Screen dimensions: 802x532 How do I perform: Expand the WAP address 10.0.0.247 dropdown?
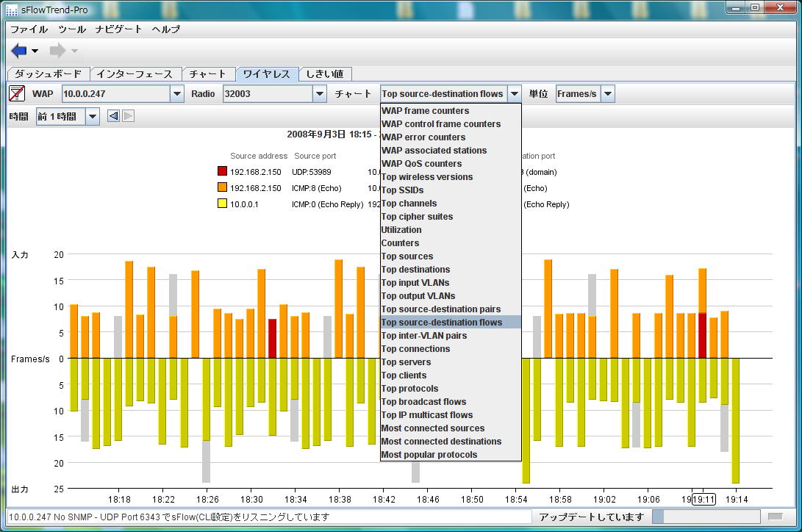(176, 94)
